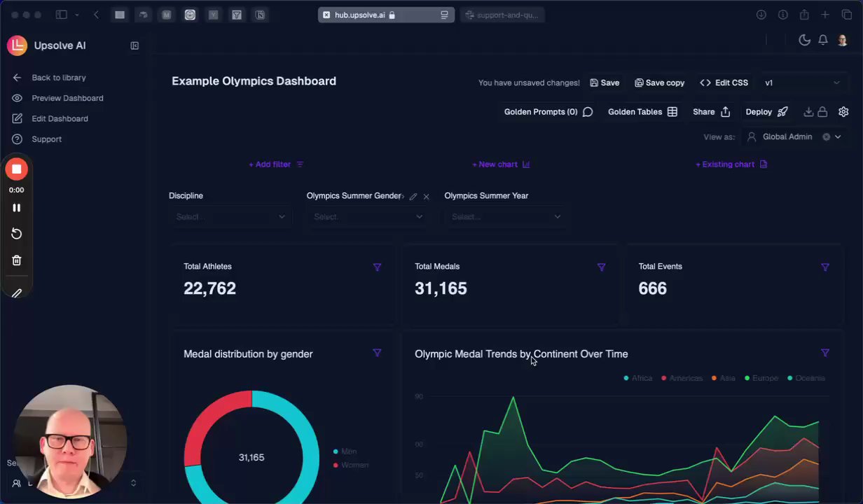Click the webcam presenter thumbnail
The height and width of the screenshot is (504, 863).
click(71, 441)
